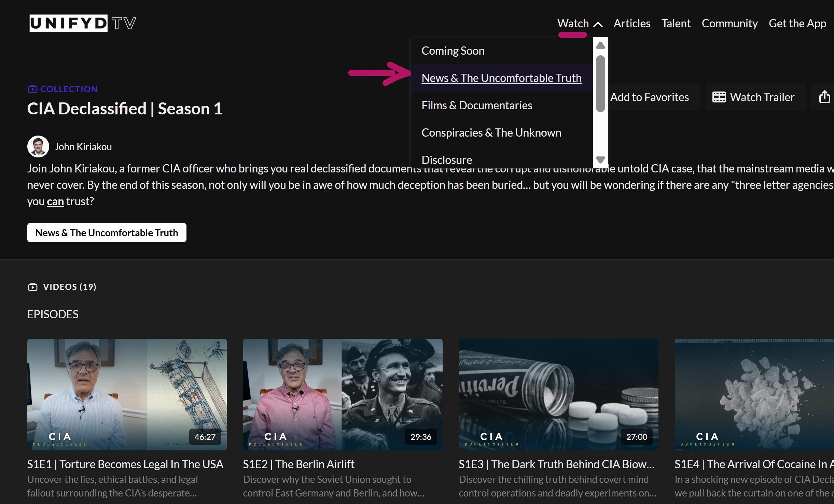The width and height of the screenshot is (834, 504).
Task: Open News & The Uncomfortable Truth dropdown link
Action: pos(501,78)
